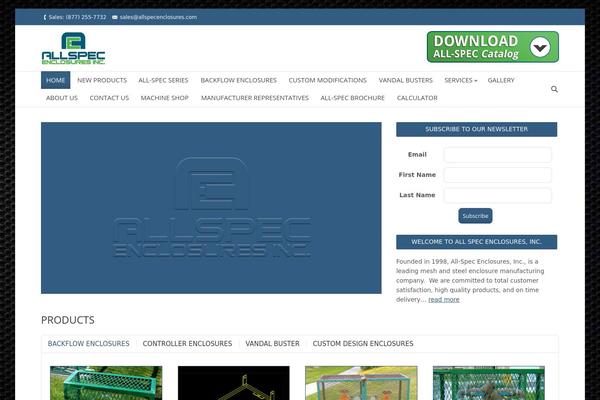Focus the First Name input field
Viewport: 600px width, 400px height.
[497, 175]
